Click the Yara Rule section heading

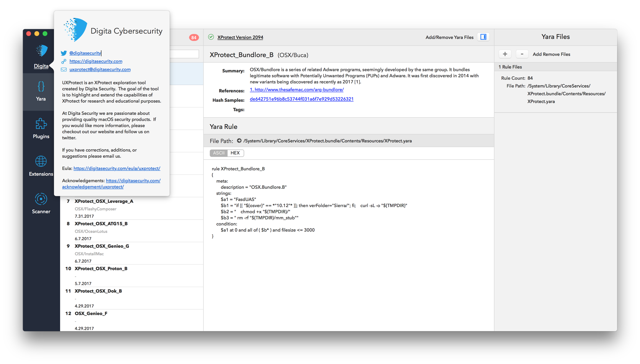pyautogui.click(x=223, y=127)
